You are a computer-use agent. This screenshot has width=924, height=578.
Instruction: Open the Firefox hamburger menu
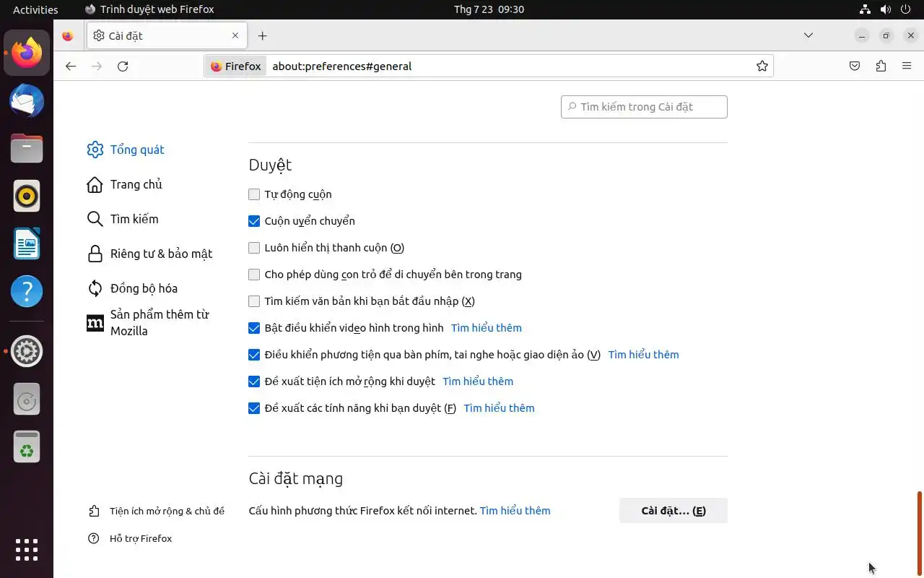(x=907, y=66)
